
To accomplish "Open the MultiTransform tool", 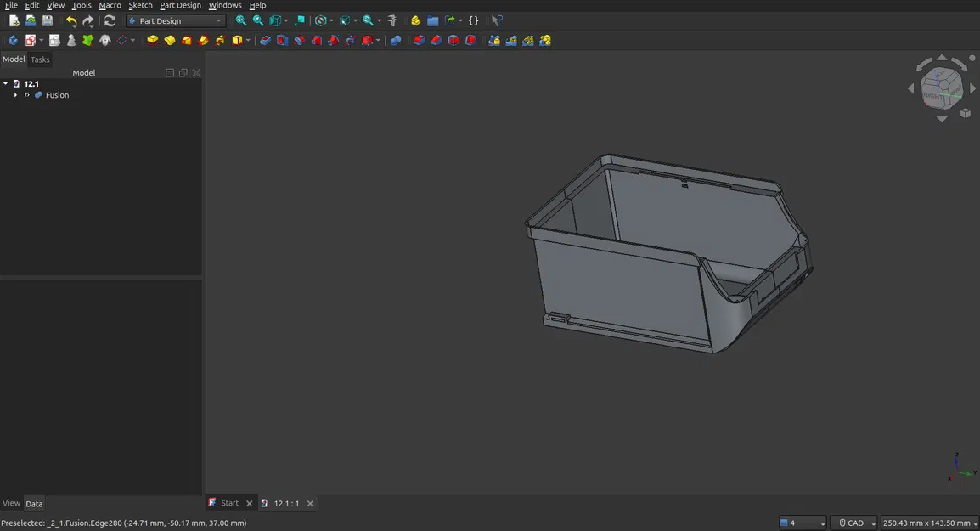I will (545, 40).
